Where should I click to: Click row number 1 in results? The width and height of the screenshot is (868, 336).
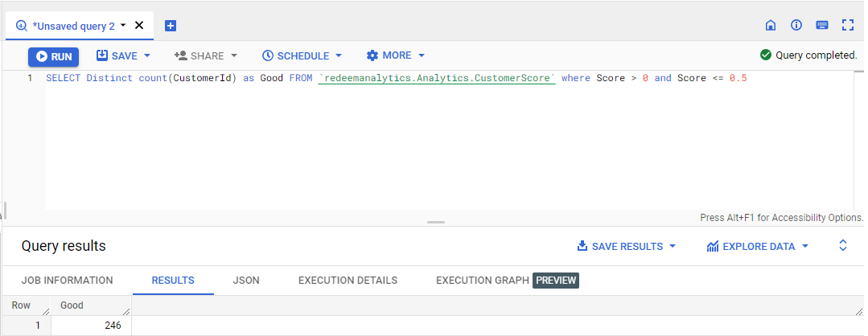pyautogui.click(x=38, y=326)
